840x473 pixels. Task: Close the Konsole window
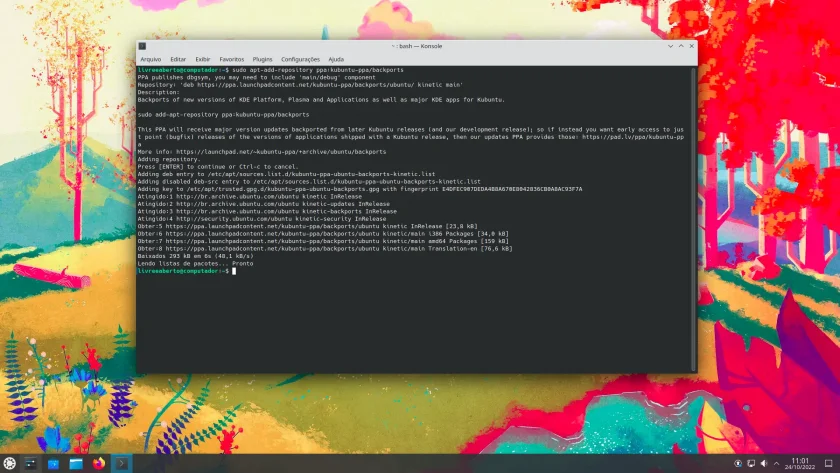pos(692,46)
